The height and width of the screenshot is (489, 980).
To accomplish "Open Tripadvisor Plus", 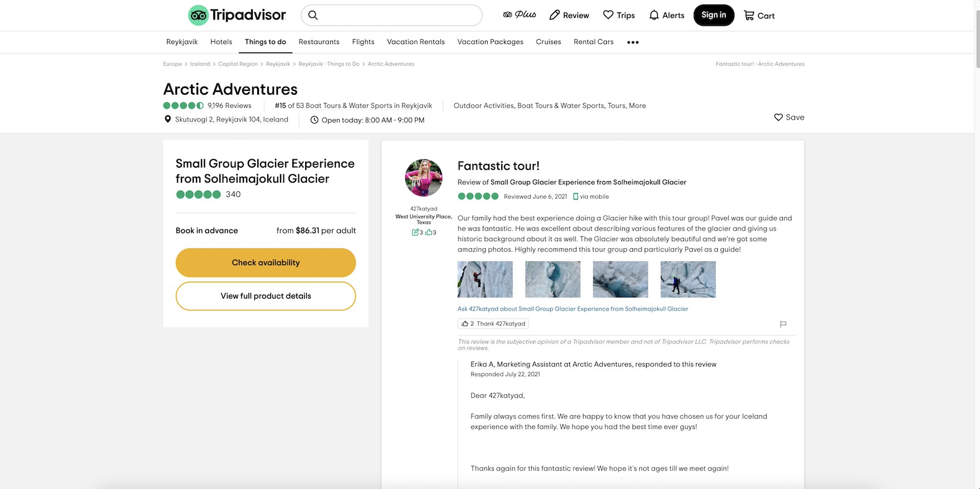I will click(x=519, y=15).
